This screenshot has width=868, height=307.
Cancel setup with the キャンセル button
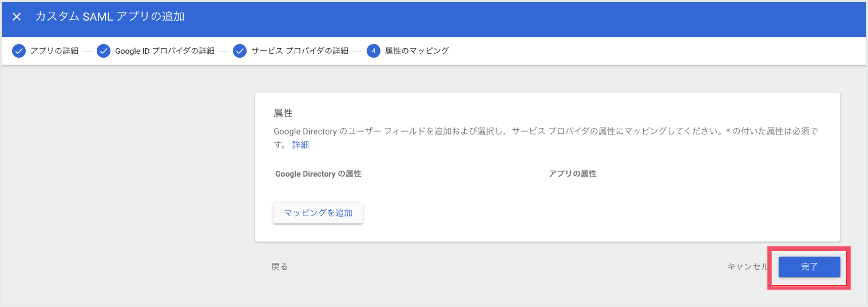[747, 267]
